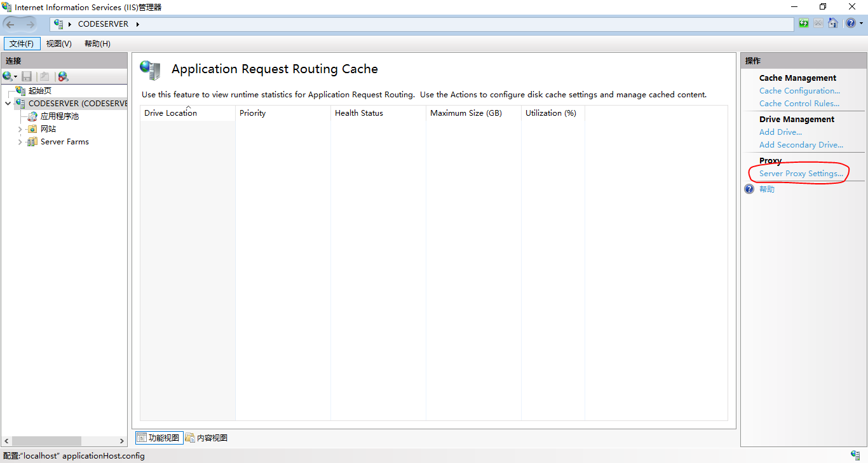The image size is (868, 463).
Task: Select the 起始页 start page node
Action: click(x=39, y=91)
